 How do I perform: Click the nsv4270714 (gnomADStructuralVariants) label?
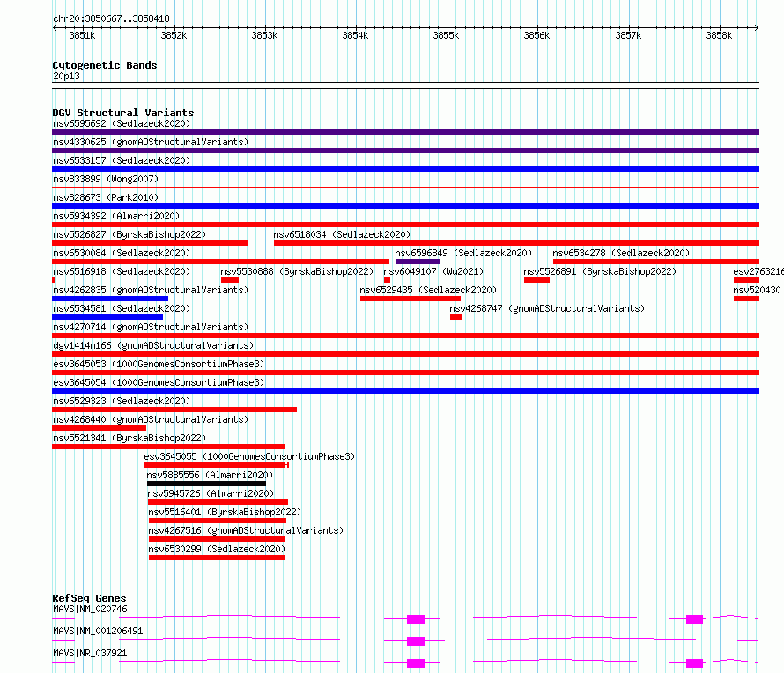[151, 327]
